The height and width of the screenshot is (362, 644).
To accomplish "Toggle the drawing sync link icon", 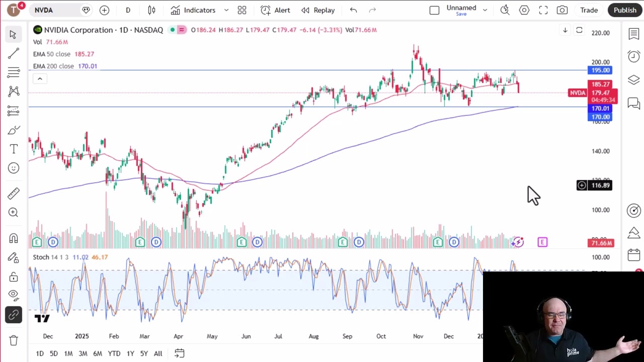I will click(x=13, y=315).
